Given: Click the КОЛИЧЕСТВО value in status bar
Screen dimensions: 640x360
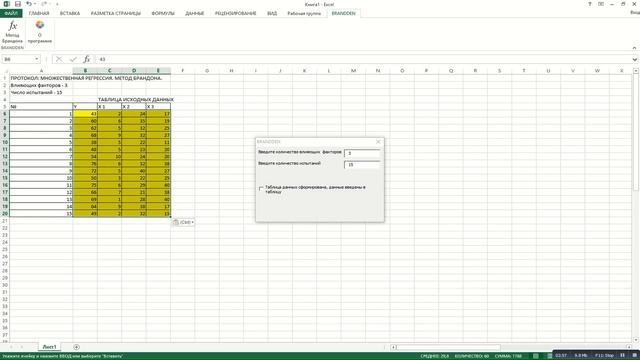Looking at the screenshot, I should (x=471, y=356).
